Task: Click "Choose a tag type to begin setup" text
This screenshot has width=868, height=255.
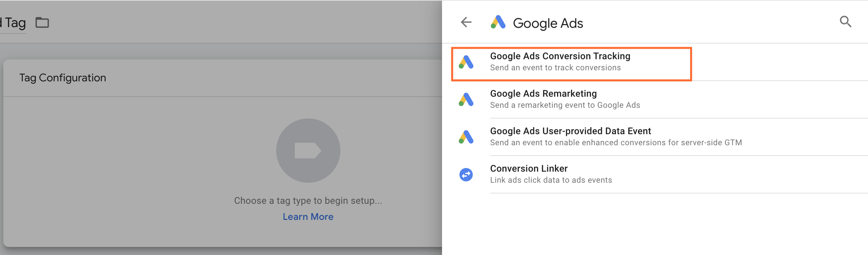Action: click(308, 201)
